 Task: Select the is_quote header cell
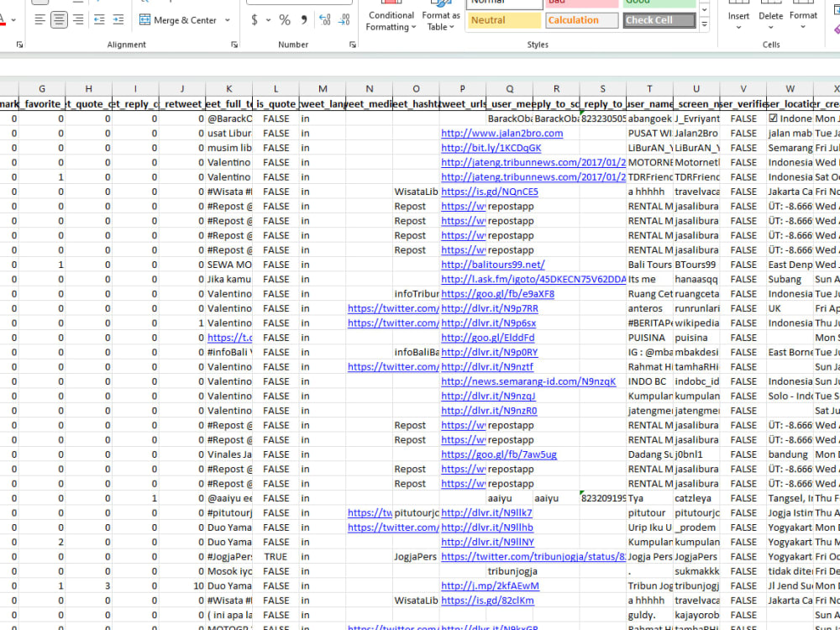(x=276, y=104)
